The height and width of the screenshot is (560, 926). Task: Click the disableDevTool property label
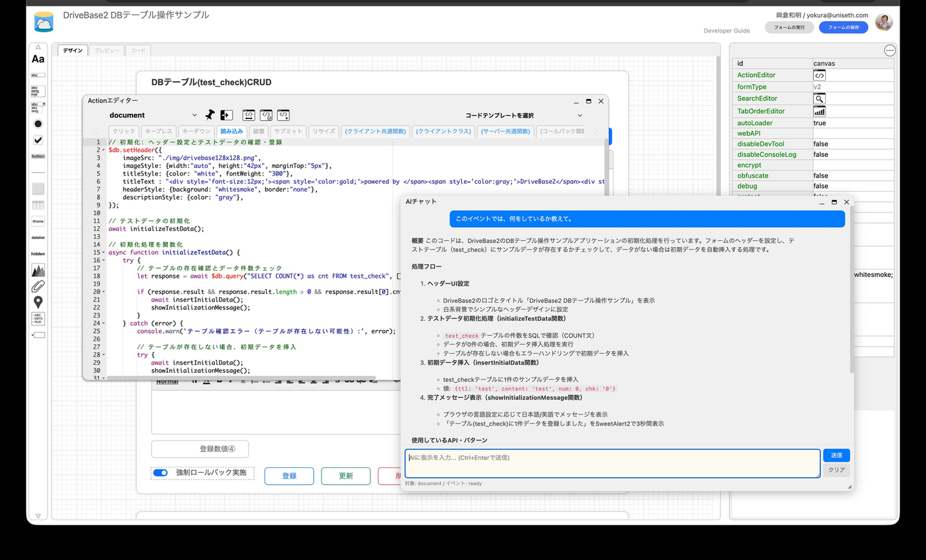tap(761, 144)
